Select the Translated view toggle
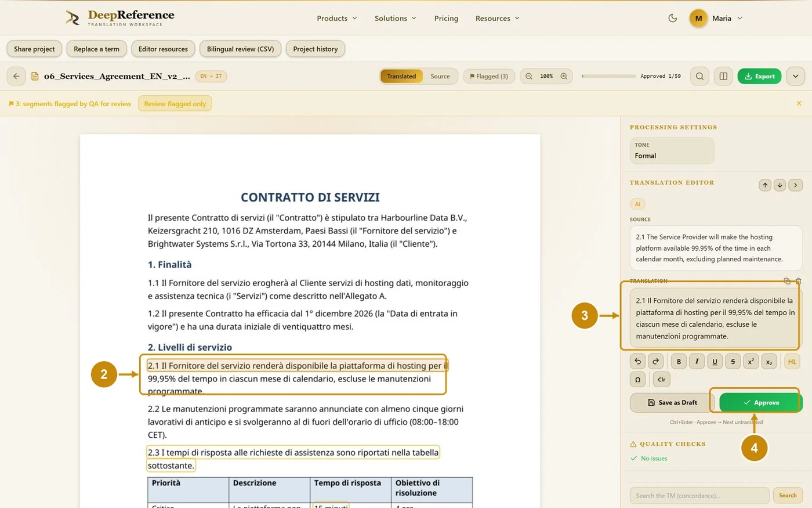This screenshot has height=508, width=812. coord(401,76)
